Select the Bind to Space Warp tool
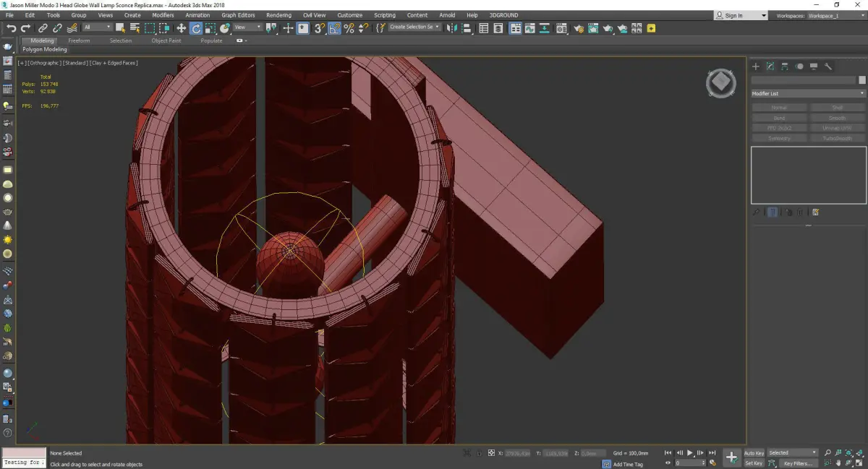The height and width of the screenshot is (469, 868). [72, 28]
